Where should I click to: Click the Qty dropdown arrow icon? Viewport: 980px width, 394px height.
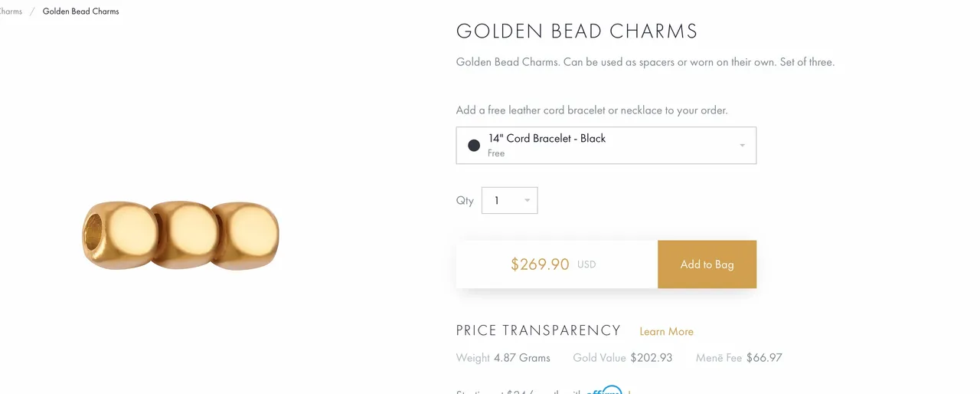pyautogui.click(x=527, y=201)
